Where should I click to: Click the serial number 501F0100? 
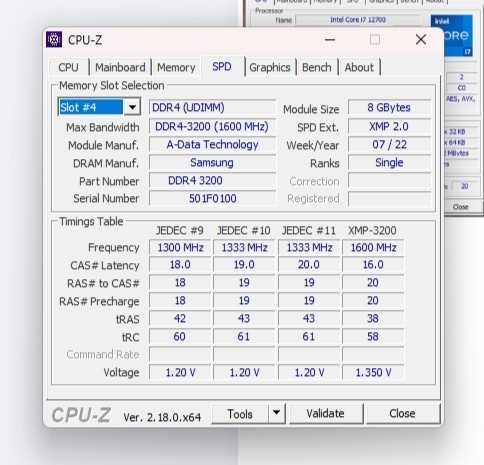click(x=212, y=199)
